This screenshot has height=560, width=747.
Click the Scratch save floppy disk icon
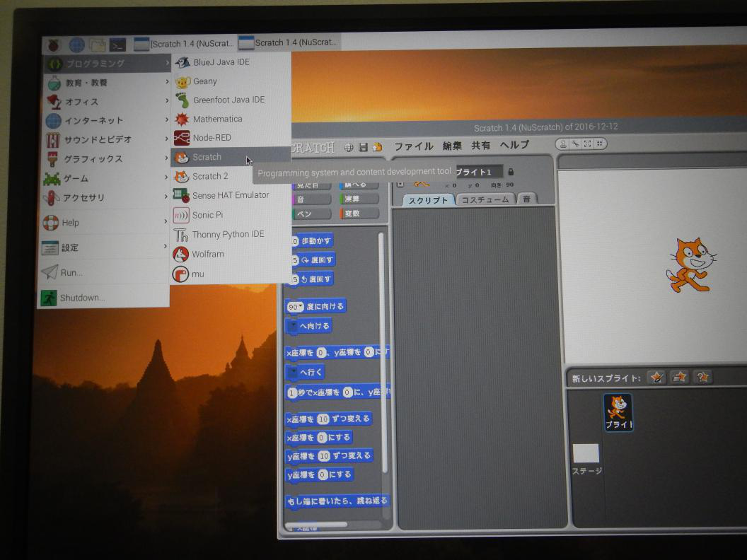363,147
